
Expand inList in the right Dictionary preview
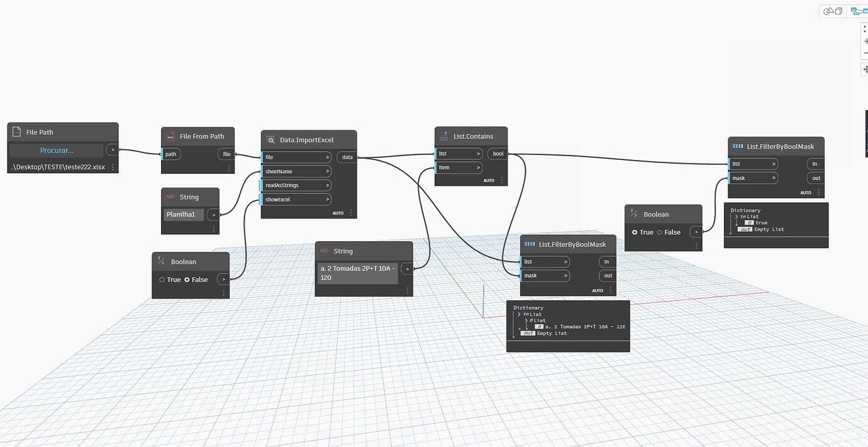738,216
